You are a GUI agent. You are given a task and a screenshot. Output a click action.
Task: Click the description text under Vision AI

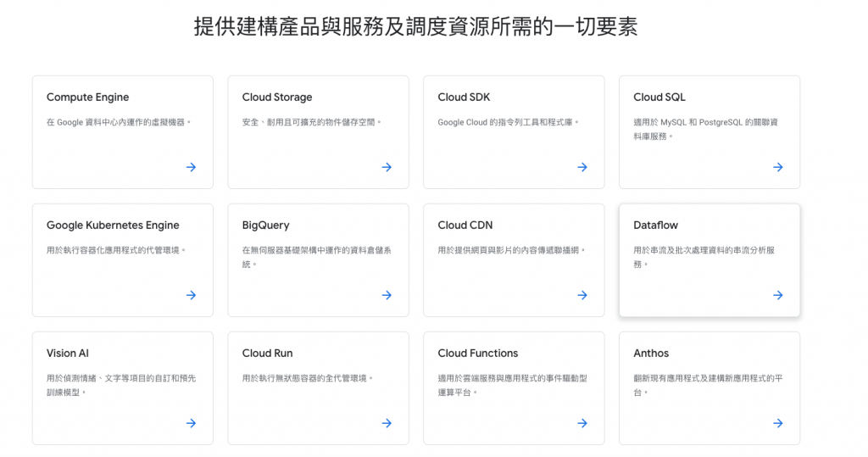pyautogui.click(x=121, y=386)
